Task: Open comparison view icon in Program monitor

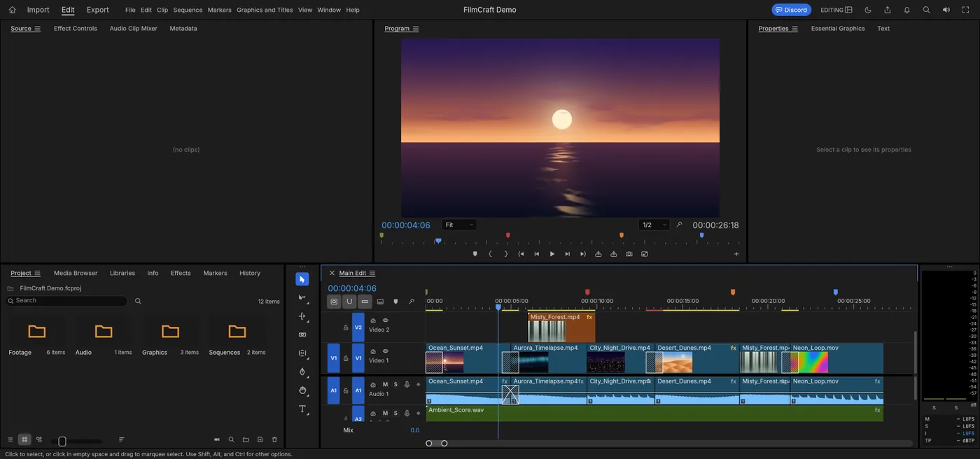Action: coord(644,254)
